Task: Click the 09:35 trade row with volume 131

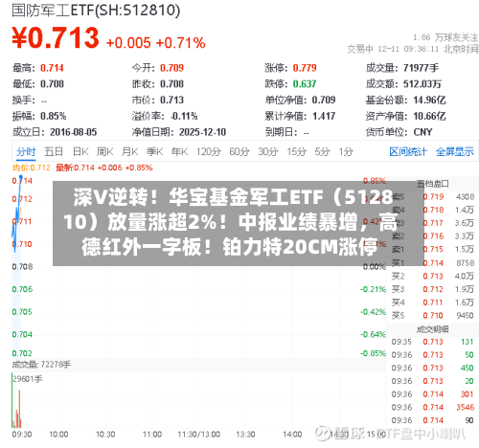Action: [x=433, y=342]
